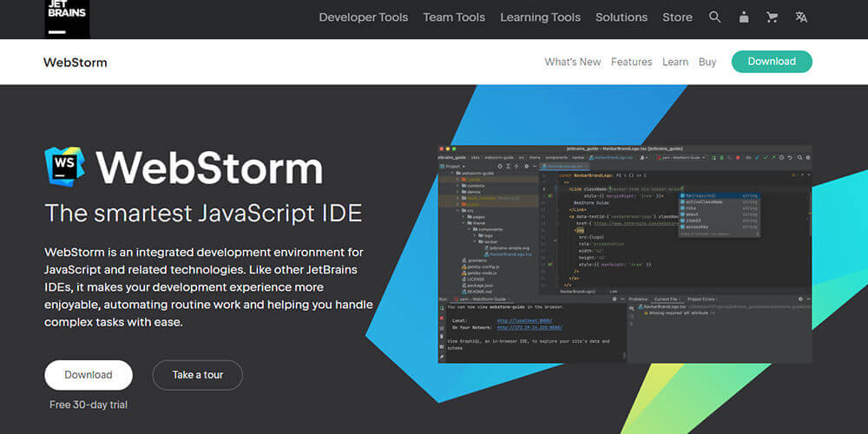
Task: Select gatsby-config.js in the project tree
Action: (480, 266)
